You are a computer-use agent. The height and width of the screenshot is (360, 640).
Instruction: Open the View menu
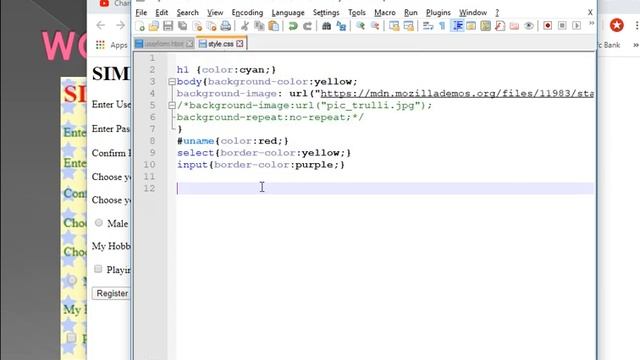[215, 13]
